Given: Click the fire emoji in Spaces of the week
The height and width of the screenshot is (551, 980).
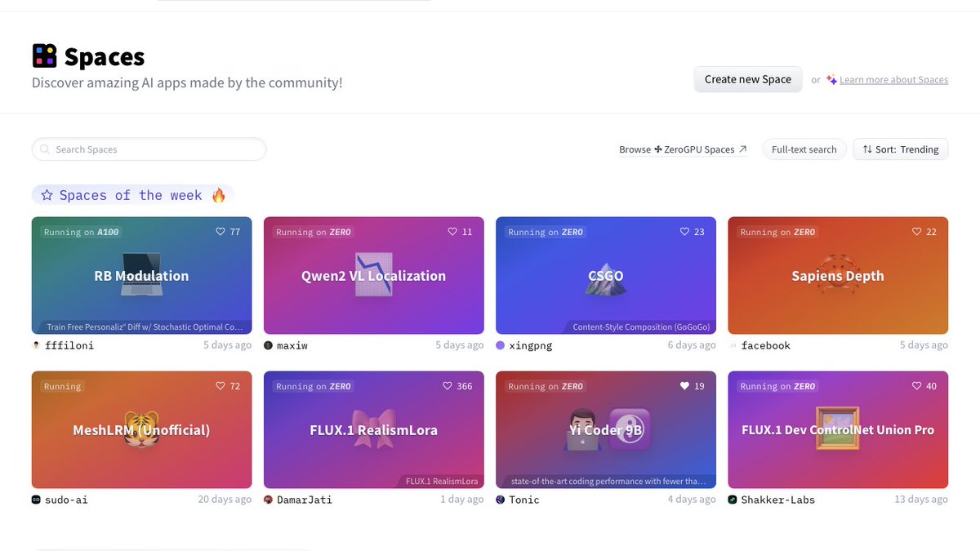Looking at the screenshot, I should (218, 195).
